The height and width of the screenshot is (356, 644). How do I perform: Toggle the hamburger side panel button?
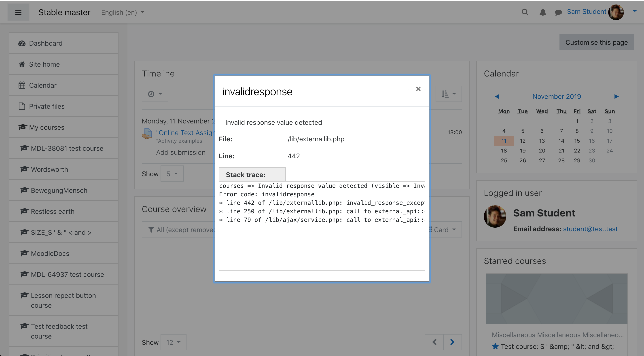pyautogui.click(x=18, y=12)
